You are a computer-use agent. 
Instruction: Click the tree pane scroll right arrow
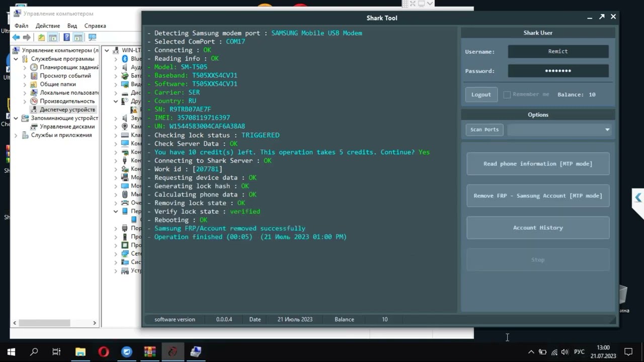tap(95, 323)
